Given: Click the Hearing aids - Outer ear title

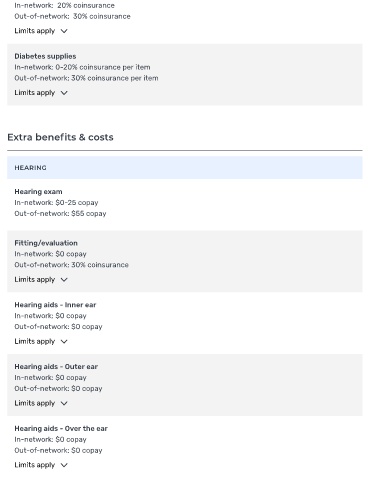Looking at the screenshot, I should (x=56, y=367).
